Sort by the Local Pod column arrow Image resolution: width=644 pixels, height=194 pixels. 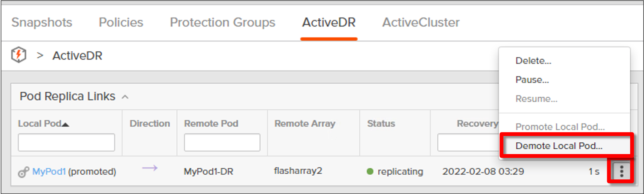65,125
